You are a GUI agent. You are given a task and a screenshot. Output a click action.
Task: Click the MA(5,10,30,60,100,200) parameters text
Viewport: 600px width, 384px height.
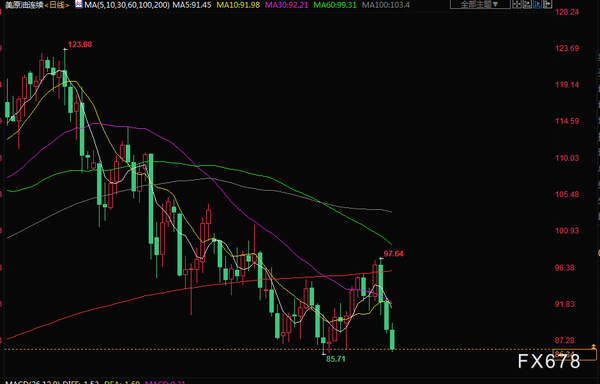[127, 5]
